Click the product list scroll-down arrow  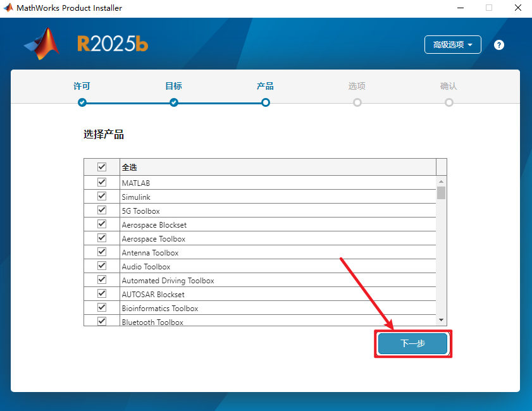pos(441,320)
